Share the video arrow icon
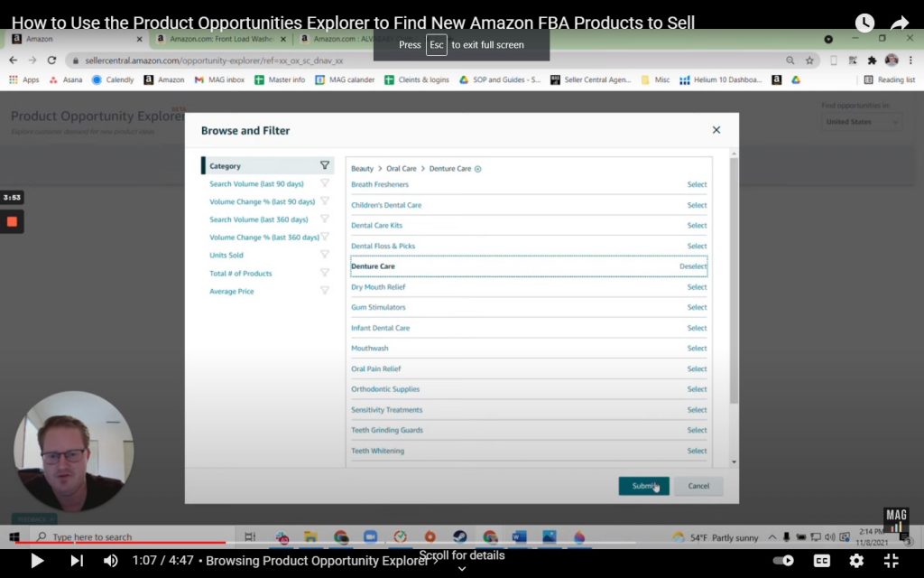Viewport: 924px width, 578px height. click(900, 23)
